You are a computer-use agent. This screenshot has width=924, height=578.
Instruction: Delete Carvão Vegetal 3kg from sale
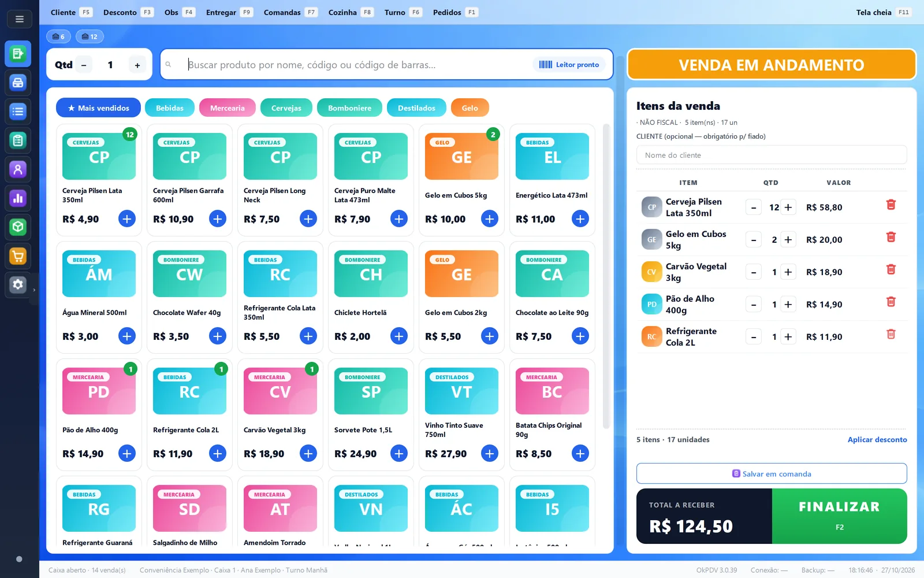click(891, 269)
